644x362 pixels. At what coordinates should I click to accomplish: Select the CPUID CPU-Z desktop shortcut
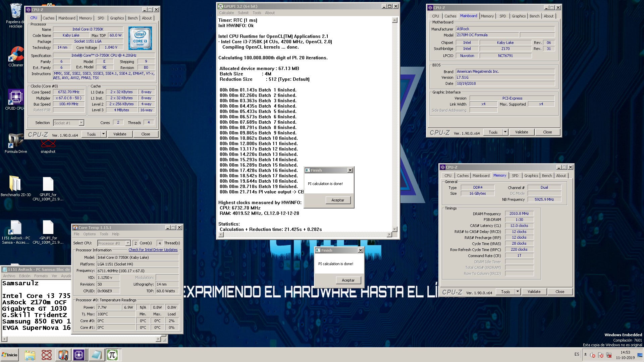[15, 100]
